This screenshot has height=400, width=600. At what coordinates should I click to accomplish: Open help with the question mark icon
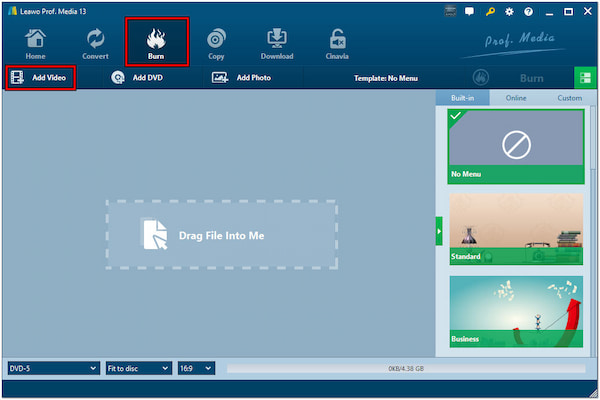(529, 11)
